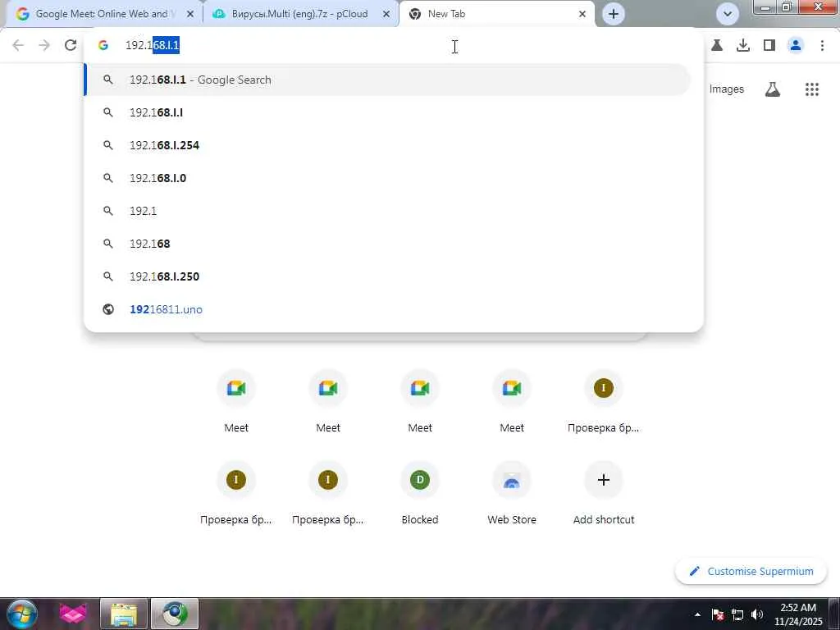Open a new tab with plus button

coord(614,14)
